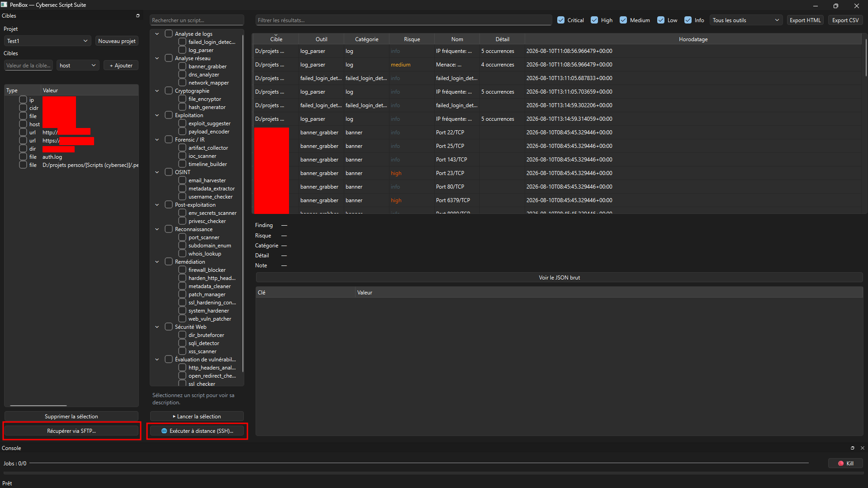Click Récupérer via SFTP button

tap(71, 431)
